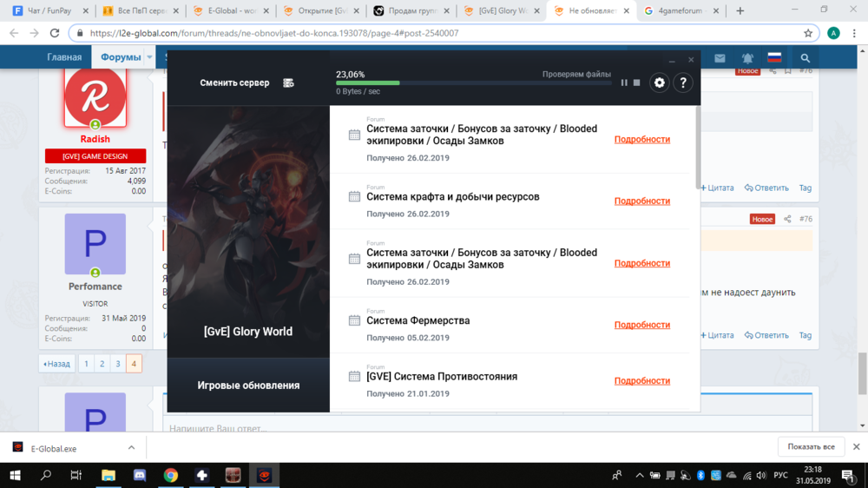This screenshot has height=488, width=868.
Task: Open forum notifications bell
Action: click(x=747, y=58)
